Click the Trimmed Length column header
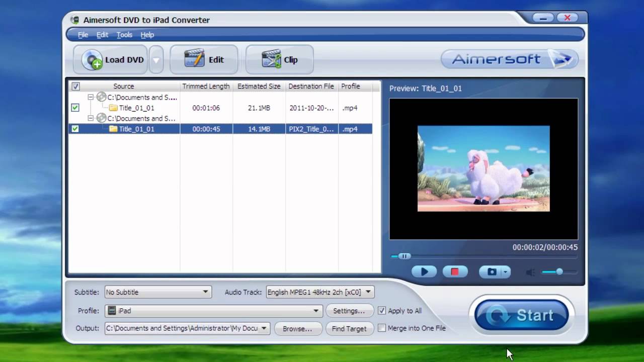644x362 pixels. pos(206,86)
